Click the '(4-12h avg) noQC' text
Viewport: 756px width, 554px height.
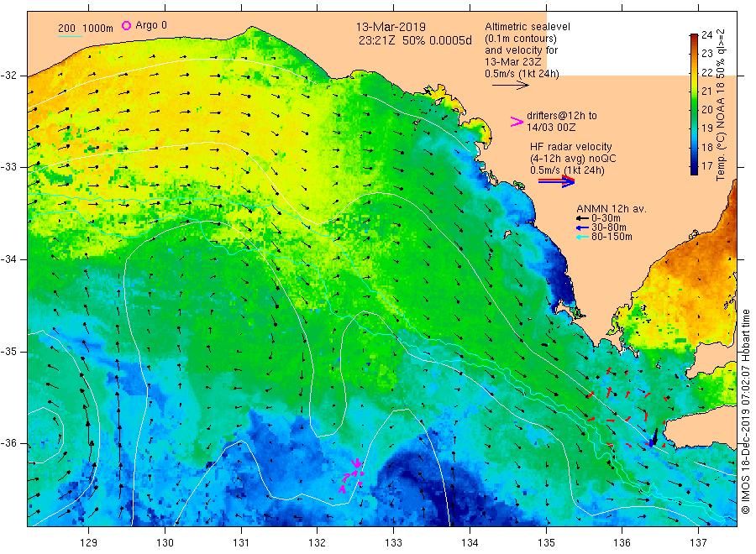point(573,159)
